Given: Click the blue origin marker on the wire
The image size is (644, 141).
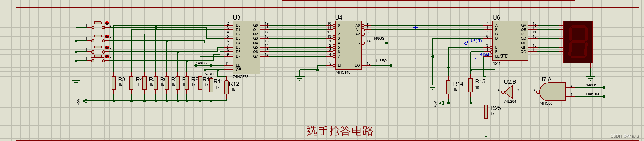Looking at the screenshot, I should [x=415, y=27].
